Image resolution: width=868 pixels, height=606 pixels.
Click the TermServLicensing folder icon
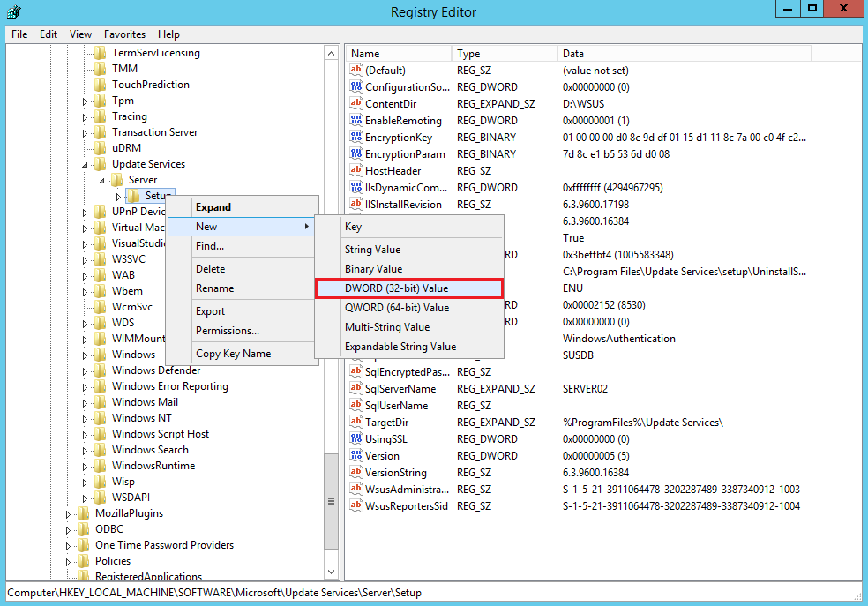(101, 53)
